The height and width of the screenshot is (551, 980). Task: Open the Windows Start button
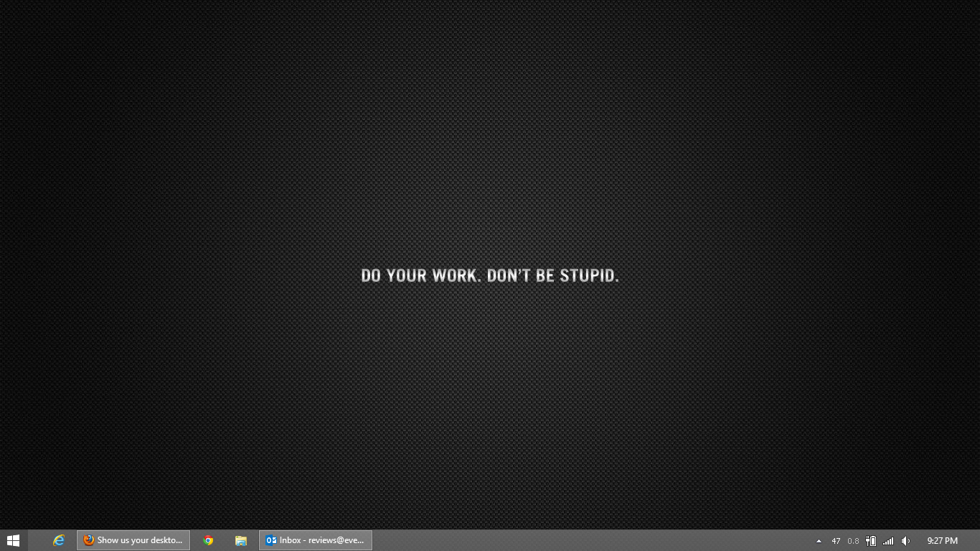click(13, 540)
